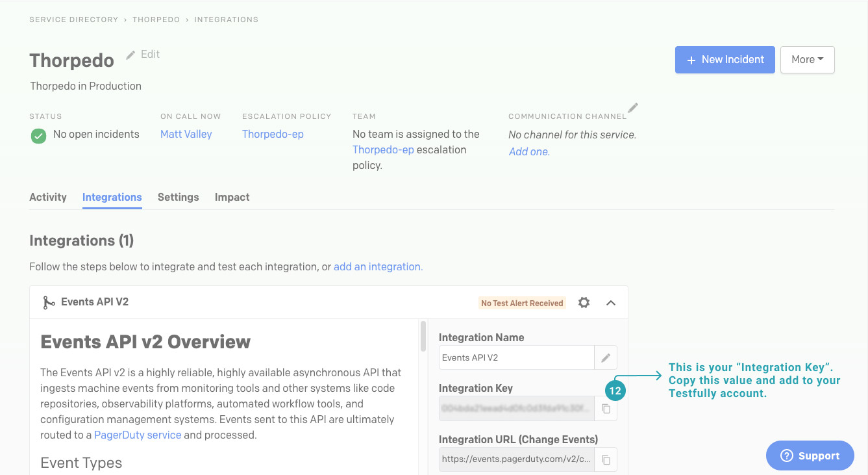Open the Support chat widget
Screen dimensions: 868x475
pos(810,456)
